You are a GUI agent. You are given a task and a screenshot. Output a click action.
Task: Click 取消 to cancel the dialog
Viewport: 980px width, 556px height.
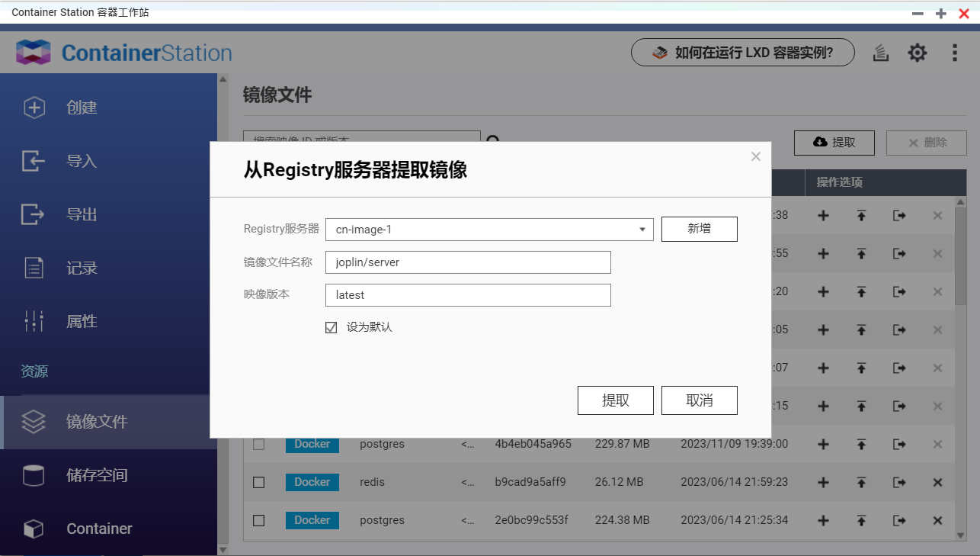700,400
